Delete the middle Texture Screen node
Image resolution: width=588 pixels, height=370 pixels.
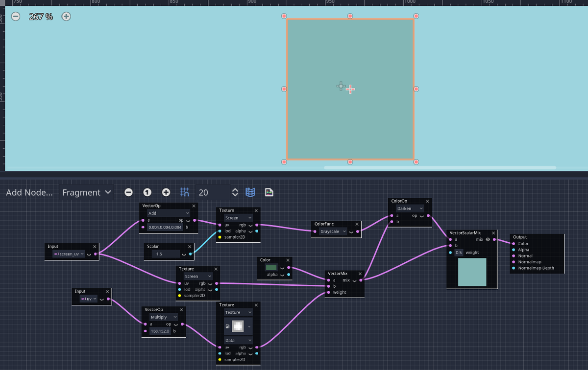coord(216,269)
